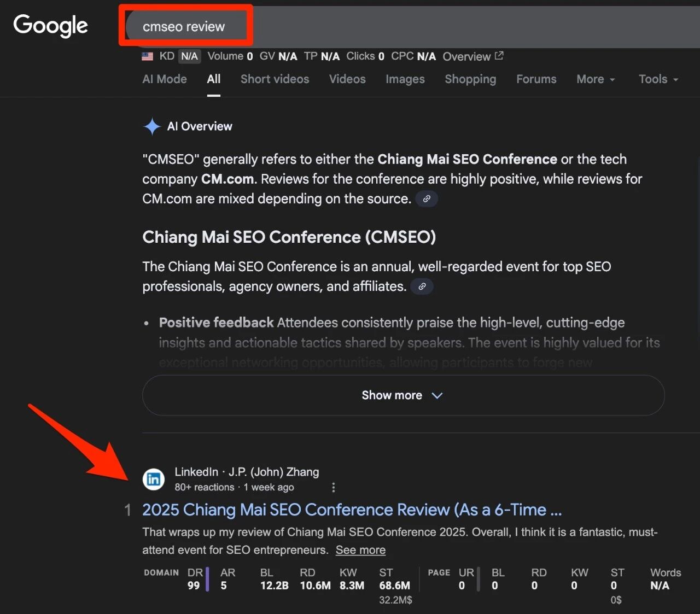Click the See more link in the result snippet

pyautogui.click(x=360, y=550)
